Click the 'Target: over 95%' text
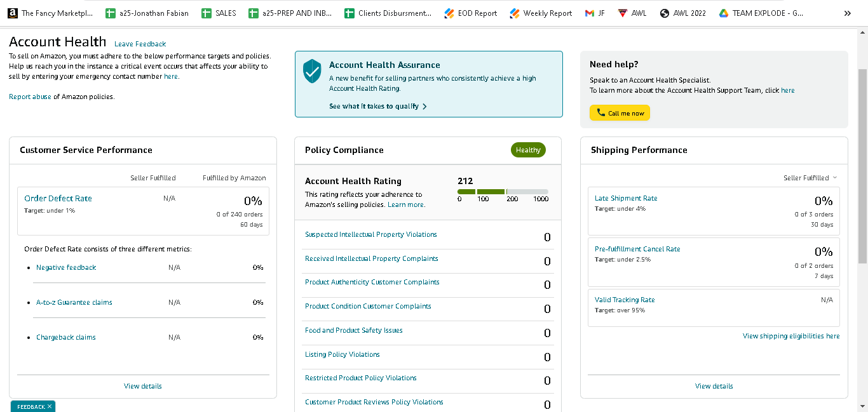 click(620, 310)
